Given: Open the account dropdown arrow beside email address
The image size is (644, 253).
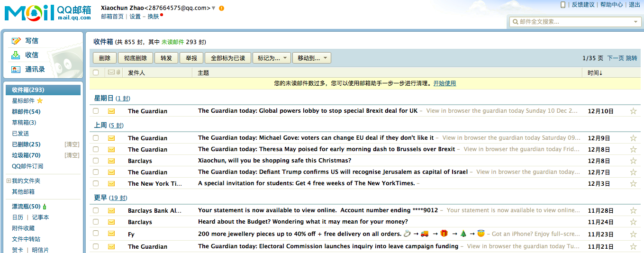Looking at the screenshot, I should pyautogui.click(x=214, y=8).
